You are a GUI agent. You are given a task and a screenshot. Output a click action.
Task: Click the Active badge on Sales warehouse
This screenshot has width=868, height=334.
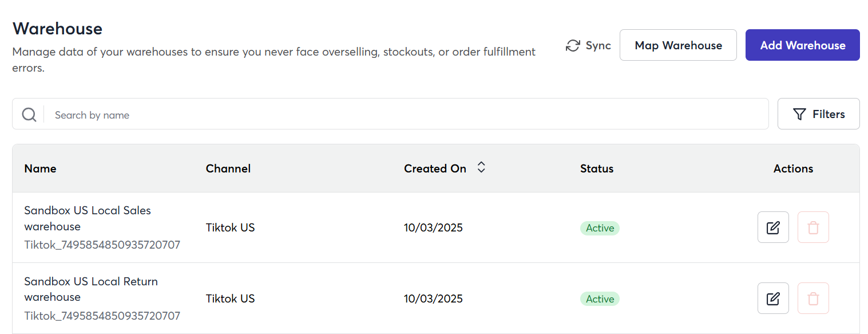click(600, 228)
